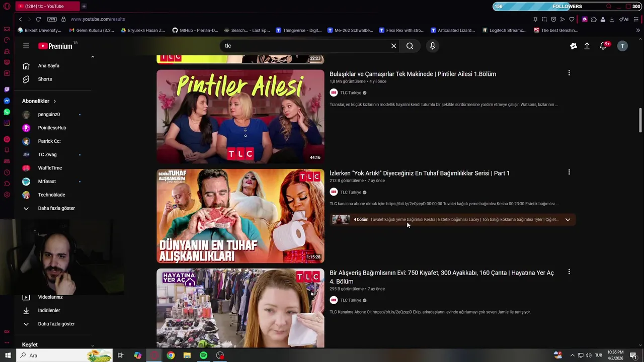The height and width of the screenshot is (362, 644).
Task: Open the Abonelikler section
Action: pyautogui.click(x=39, y=101)
